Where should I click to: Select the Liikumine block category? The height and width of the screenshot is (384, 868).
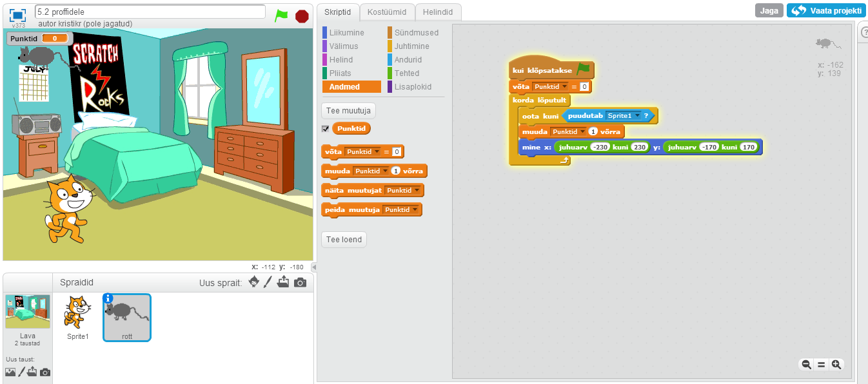[346, 33]
